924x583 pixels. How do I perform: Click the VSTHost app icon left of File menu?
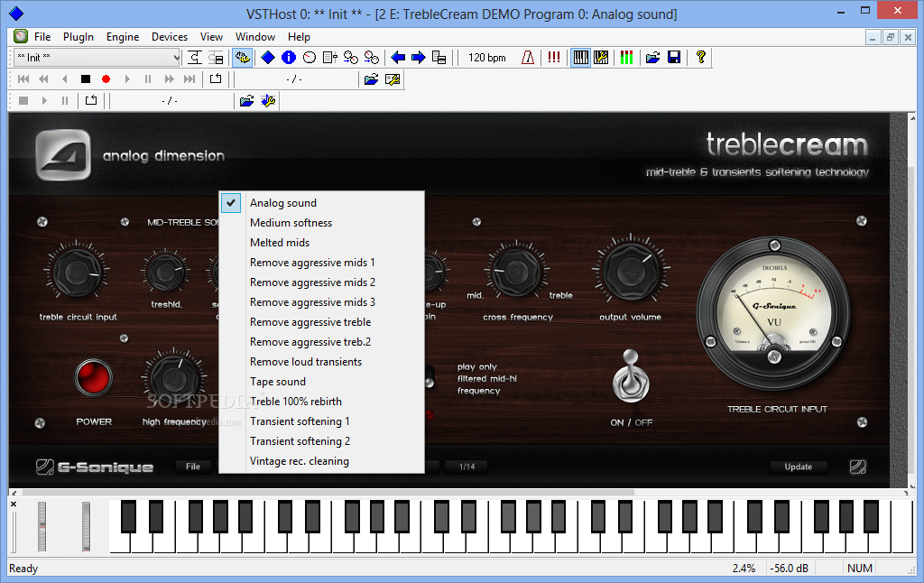pos(22,36)
